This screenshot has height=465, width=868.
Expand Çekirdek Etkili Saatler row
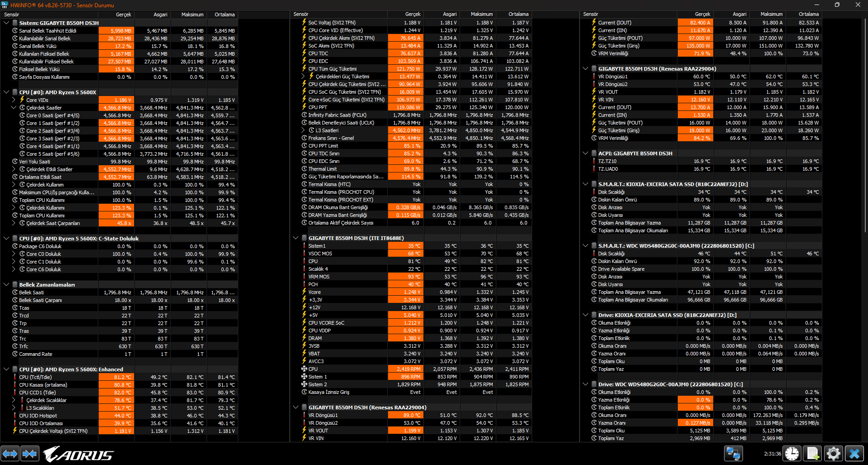click(14, 169)
